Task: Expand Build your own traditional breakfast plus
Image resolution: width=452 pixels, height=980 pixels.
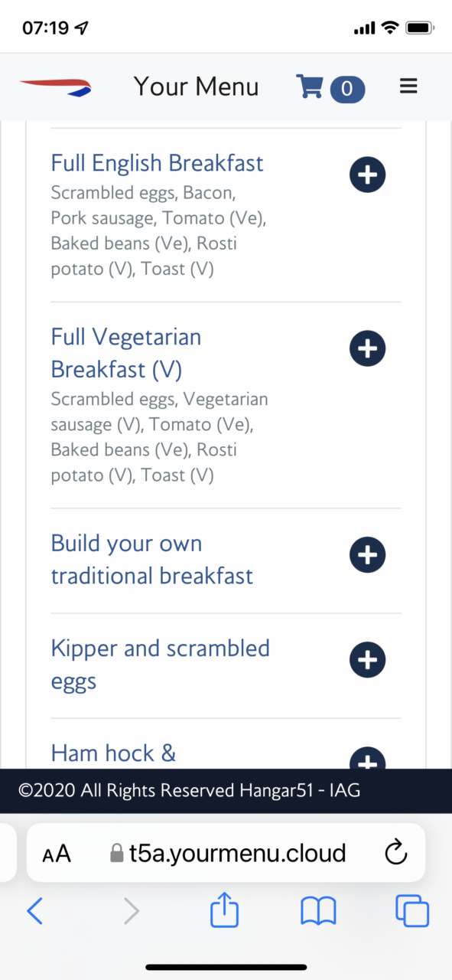Action: pos(367,554)
